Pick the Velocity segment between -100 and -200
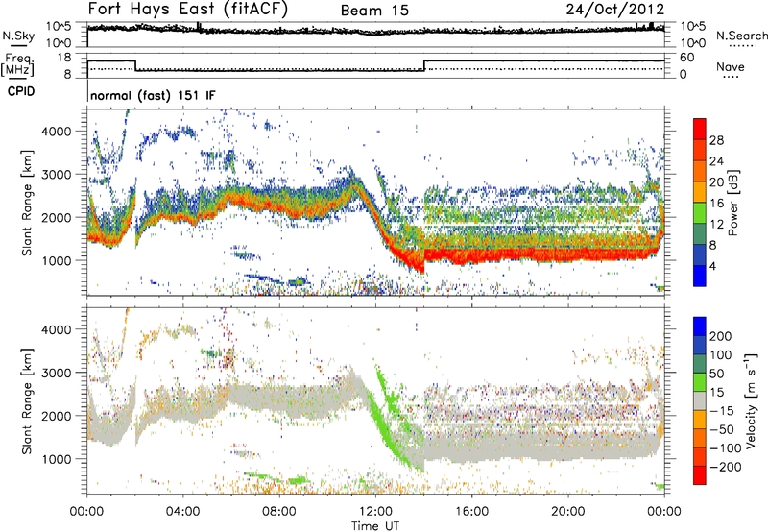The image size is (768, 532). [x=700, y=457]
